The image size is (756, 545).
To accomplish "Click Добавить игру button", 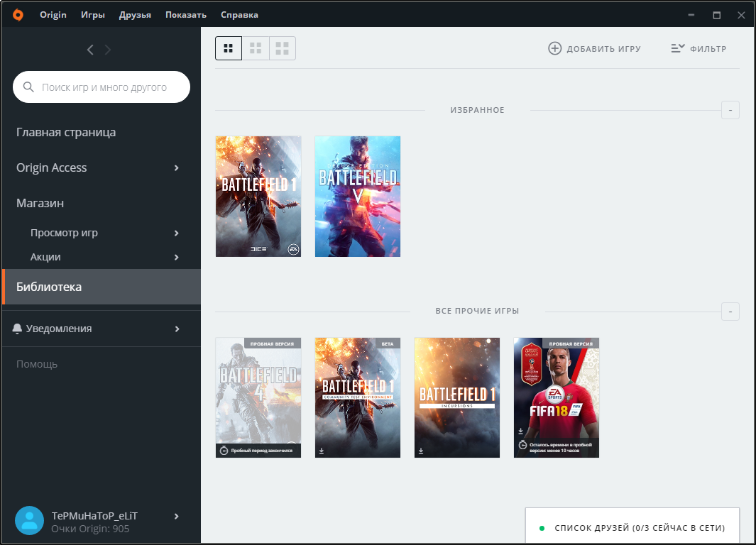I will 594,49.
